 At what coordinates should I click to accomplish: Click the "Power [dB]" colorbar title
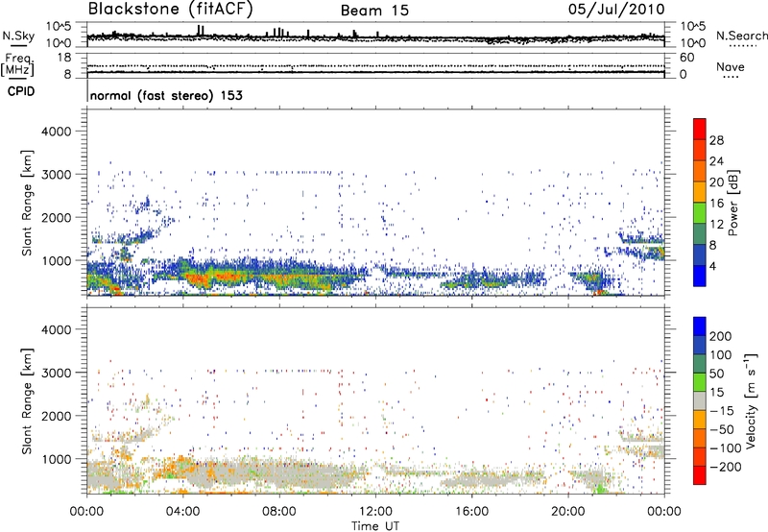tap(733, 204)
